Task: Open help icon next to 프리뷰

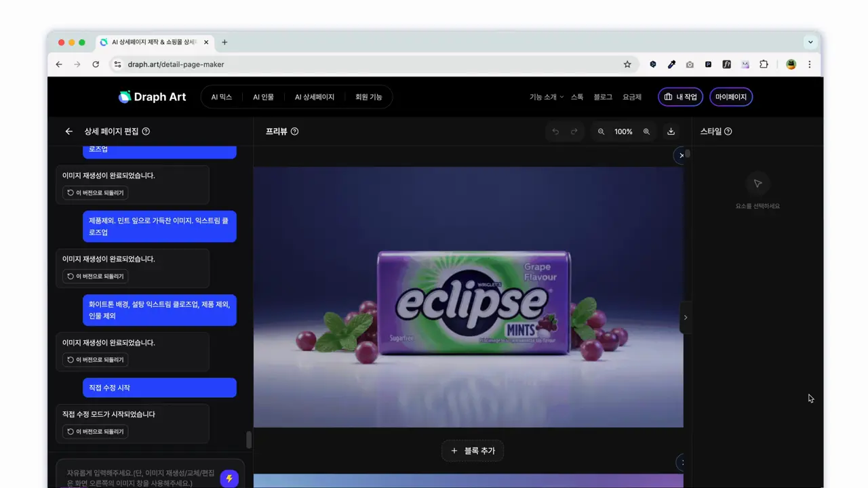Action: (x=294, y=131)
